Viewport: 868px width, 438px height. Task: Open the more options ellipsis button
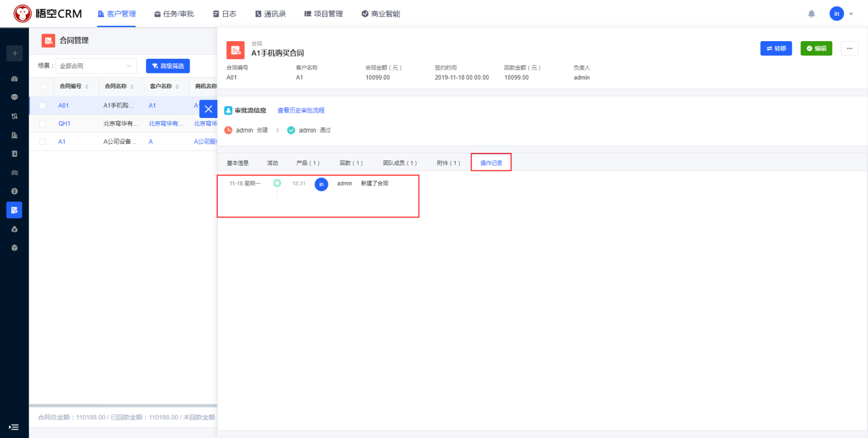(849, 49)
